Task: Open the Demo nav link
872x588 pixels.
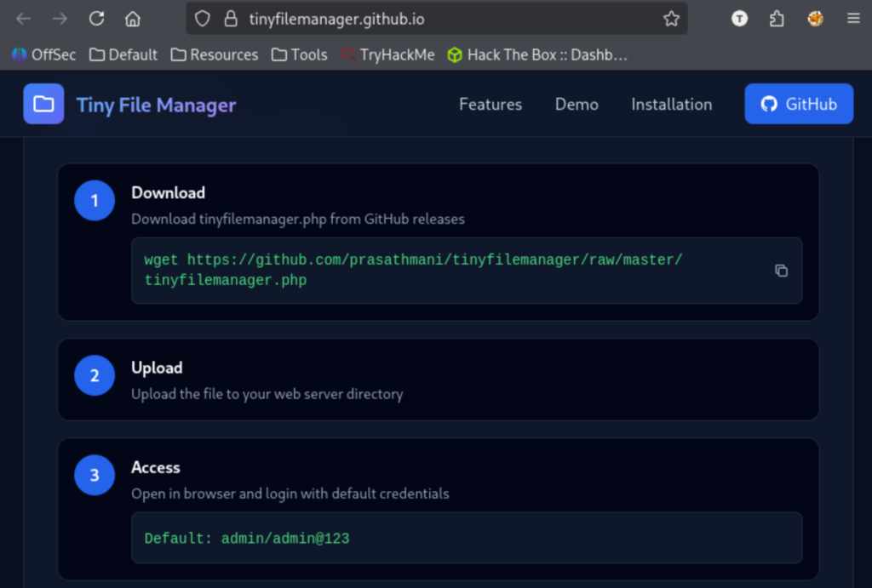Action: click(577, 104)
